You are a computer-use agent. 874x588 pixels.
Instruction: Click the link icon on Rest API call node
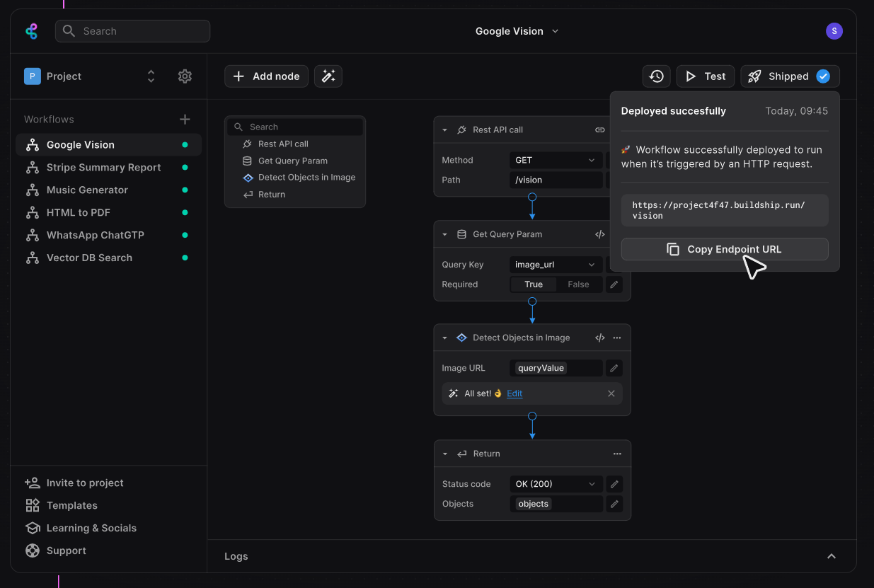click(599, 130)
